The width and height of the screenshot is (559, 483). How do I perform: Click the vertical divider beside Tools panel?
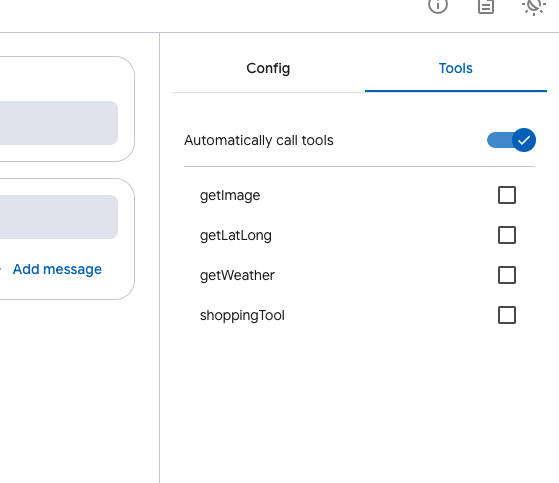point(160,258)
